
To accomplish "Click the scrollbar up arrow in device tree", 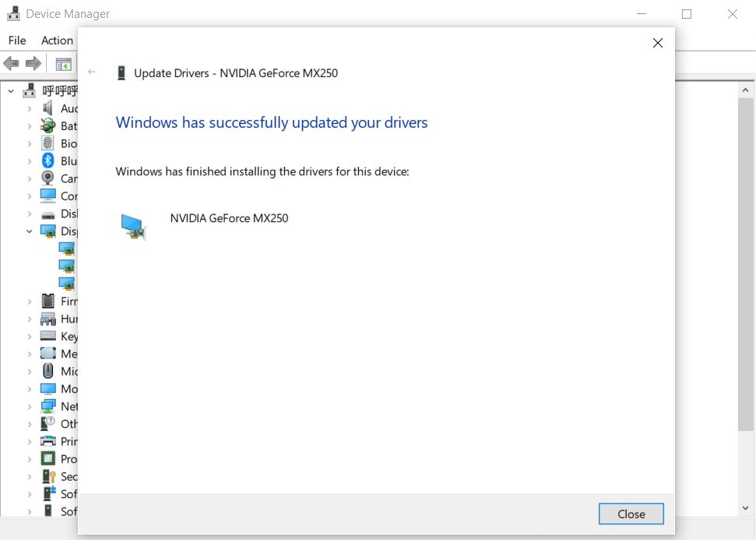I will pos(745,90).
